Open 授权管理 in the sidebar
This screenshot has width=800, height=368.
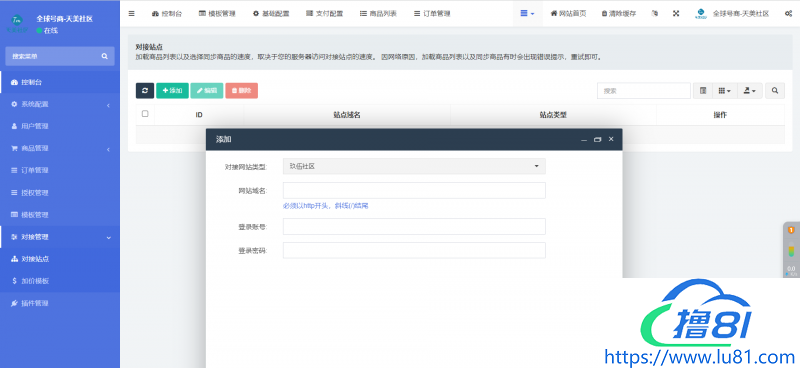pyautogui.click(x=60, y=193)
